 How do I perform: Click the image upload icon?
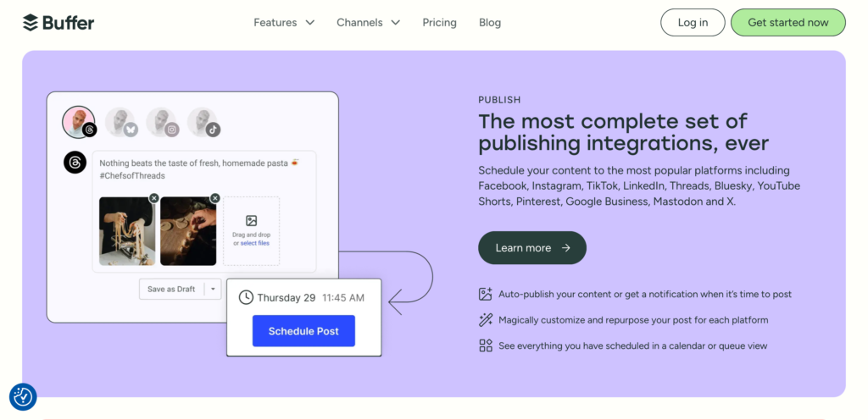(251, 220)
